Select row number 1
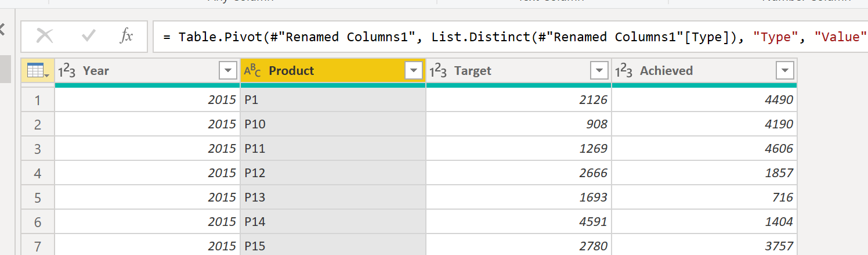Viewport: 868px width, 255px height. pos(38,100)
